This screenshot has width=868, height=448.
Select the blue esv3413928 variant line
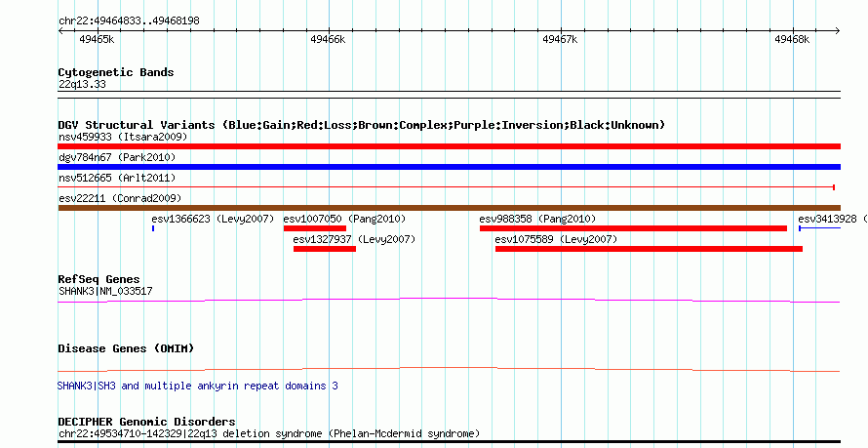click(819, 228)
